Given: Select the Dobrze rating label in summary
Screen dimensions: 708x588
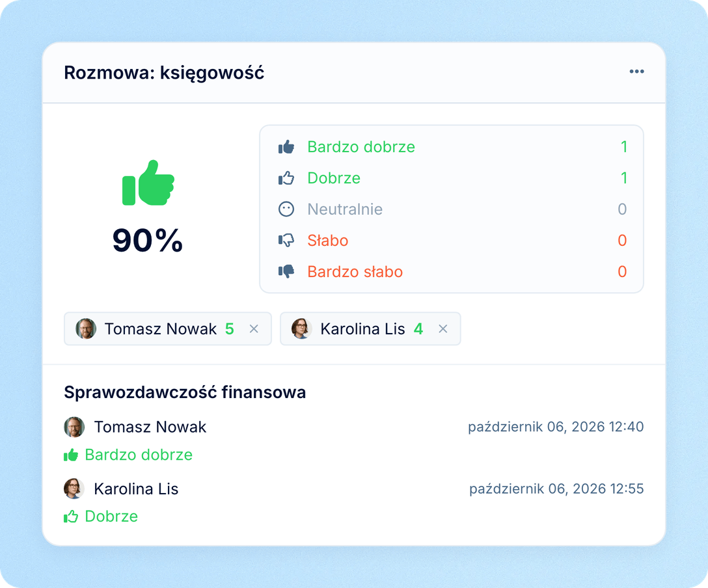Looking at the screenshot, I should [334, 178].
